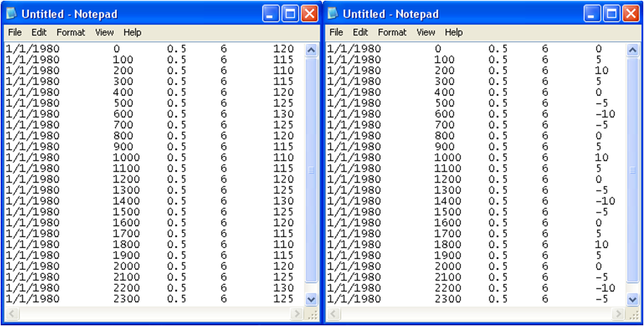Viewport: 644px width, 326px height.
Task: Click left scroll arrow of right window's horizontal scrollbar
Action: 333,314
